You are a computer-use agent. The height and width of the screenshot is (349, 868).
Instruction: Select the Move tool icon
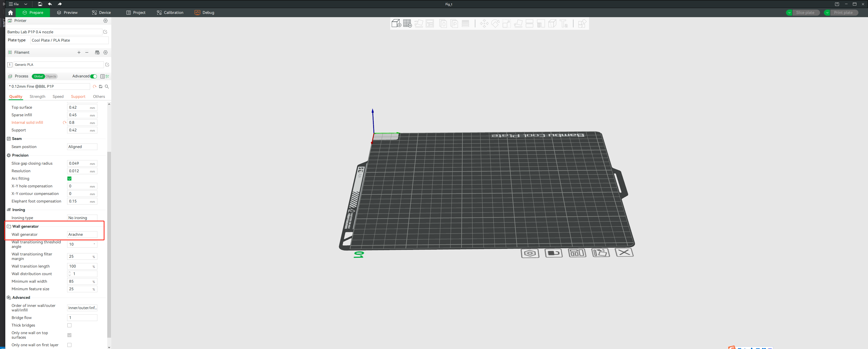click(484, 24)
